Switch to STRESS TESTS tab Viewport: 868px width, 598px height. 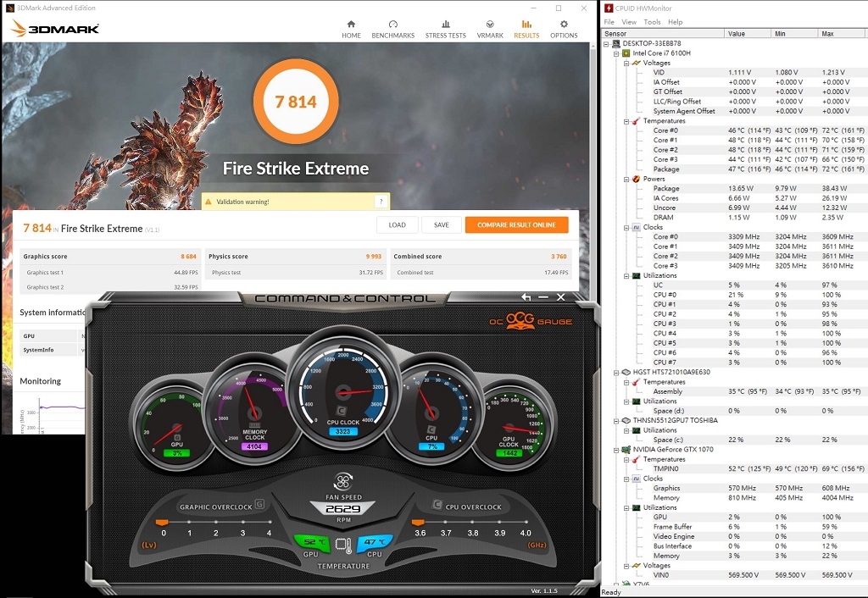coord(446,30)
